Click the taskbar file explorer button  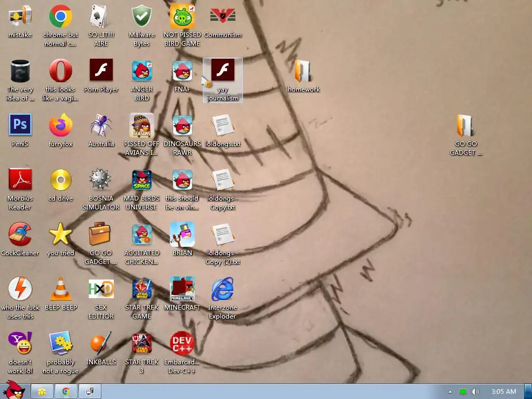(x=42, y=392)
